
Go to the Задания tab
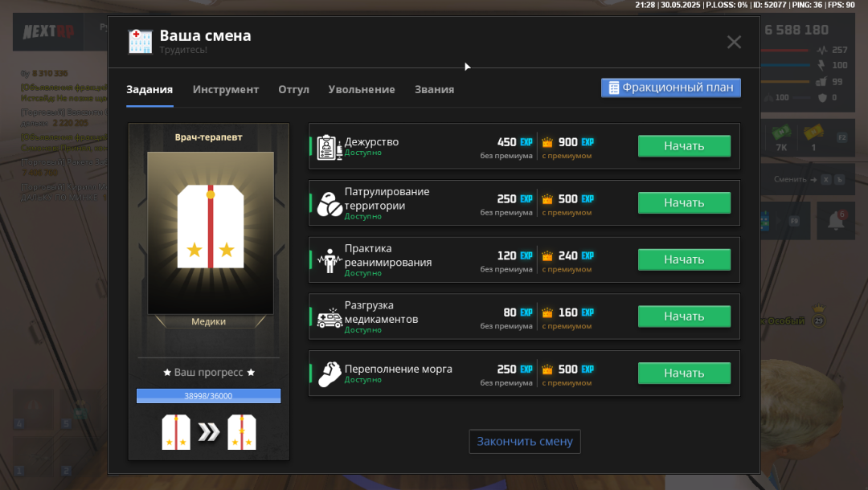149,89
